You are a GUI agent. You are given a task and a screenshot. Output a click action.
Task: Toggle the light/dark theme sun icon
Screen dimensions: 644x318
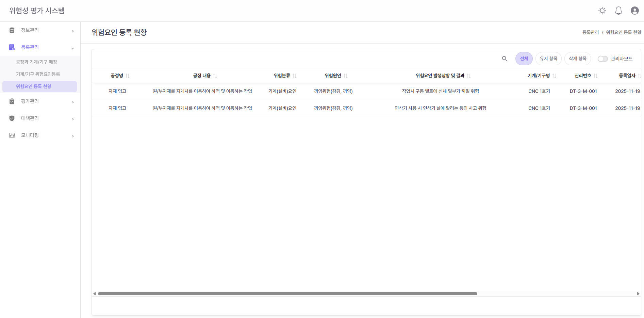[x=602, y=11]
